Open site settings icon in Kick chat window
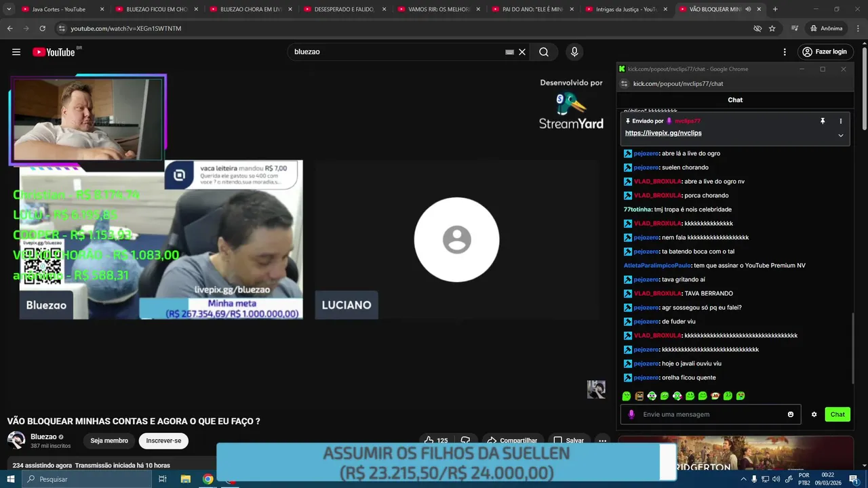This screenshot has width=868, height=488. coord(625,83)
